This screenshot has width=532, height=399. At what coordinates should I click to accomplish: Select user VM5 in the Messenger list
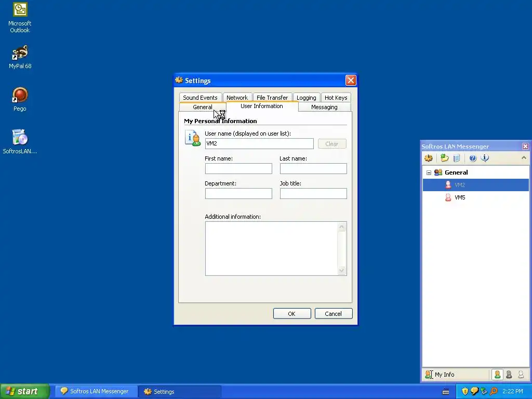(475, 197)
